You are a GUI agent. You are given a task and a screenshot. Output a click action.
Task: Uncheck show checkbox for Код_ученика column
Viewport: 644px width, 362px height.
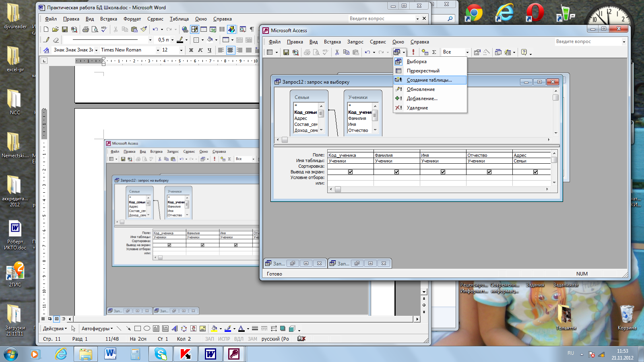click(350, 172)
